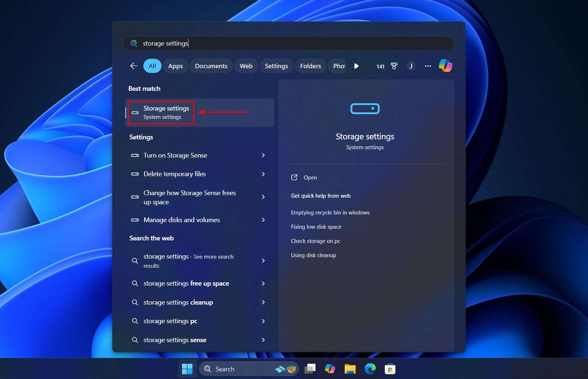This screenshot has height=379, width=588.
Task: Open File Explorer from the taskbar
Action: coord(350,369)
